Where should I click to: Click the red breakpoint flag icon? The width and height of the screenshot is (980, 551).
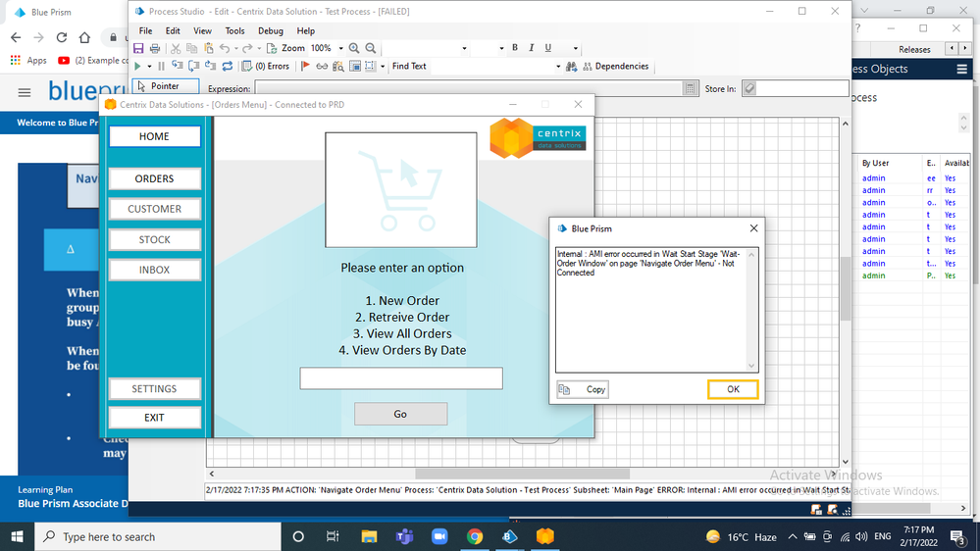[x=305, y=67]
